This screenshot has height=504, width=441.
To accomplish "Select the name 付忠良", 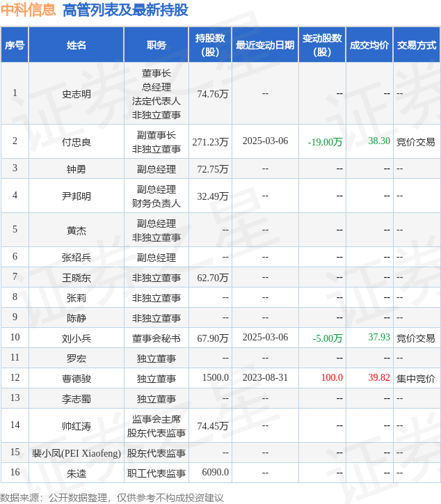I will [x=77, y=142].
